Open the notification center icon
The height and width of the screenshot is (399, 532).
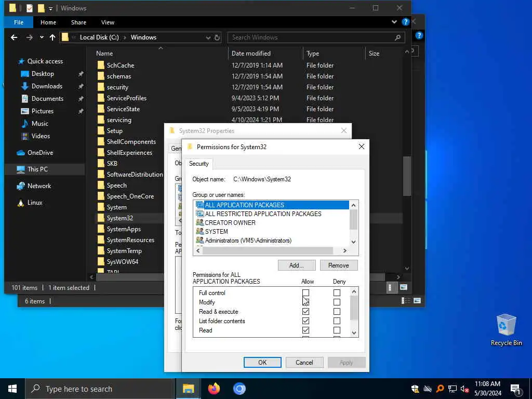[x=515, y=389]
